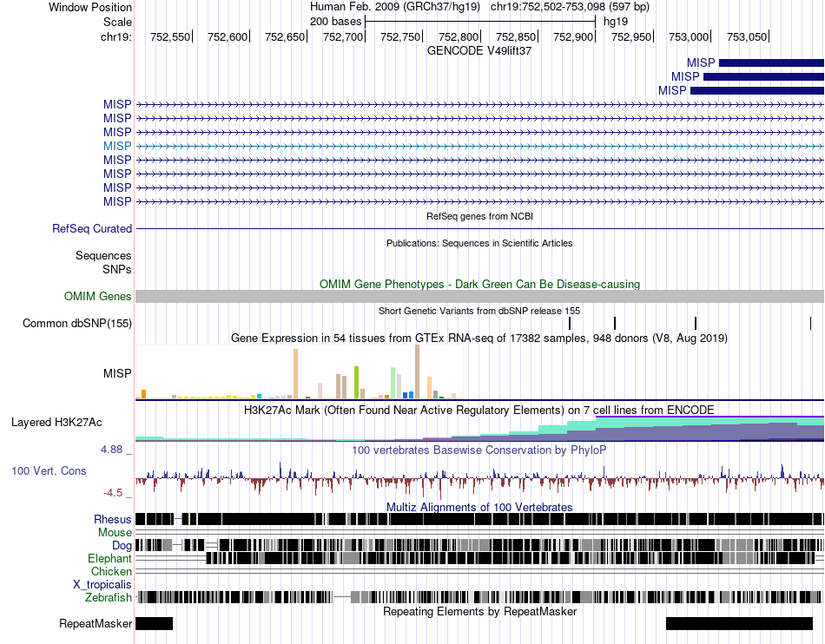Click the long right RepeatMasker block
Image resolution: width=825 pixels, height=644 pixels.
pyautogui.click(x=739, y=623)
